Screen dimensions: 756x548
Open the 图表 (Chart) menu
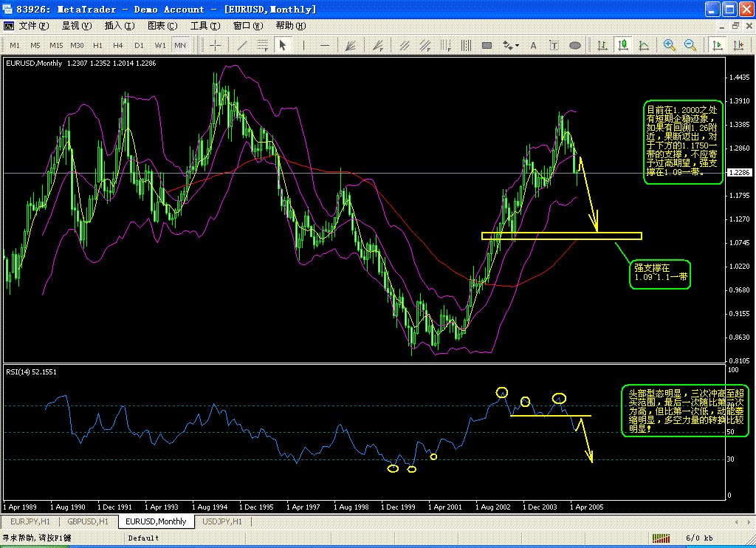pyautogui.click(x=162, y=26)
